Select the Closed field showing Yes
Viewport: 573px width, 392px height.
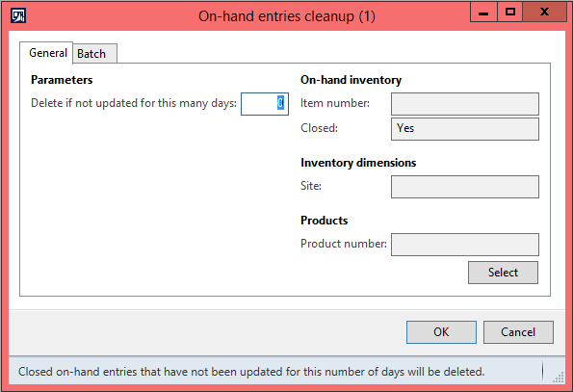pos(465,129)
